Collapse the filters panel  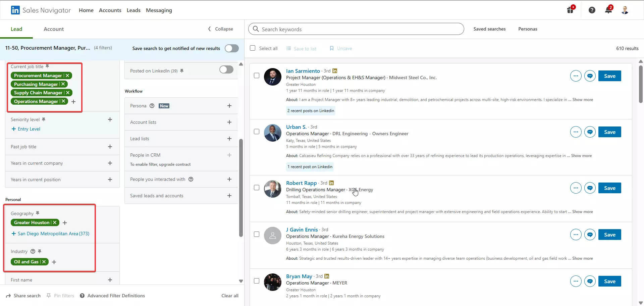220,29
